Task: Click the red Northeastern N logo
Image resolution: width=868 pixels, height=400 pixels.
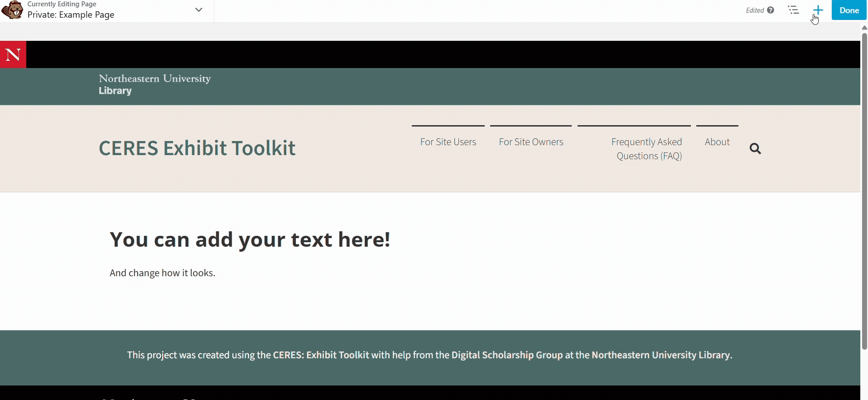Action: (x=13, y=54)
